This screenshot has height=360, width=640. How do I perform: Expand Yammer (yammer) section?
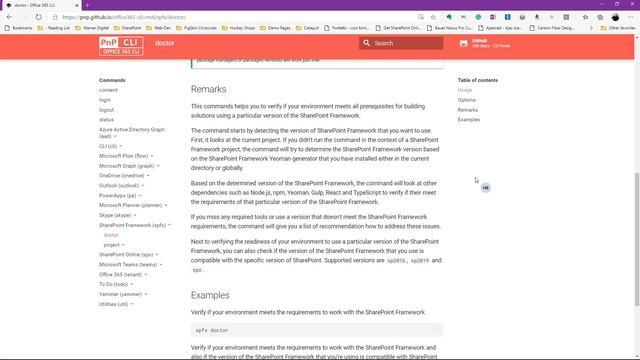pyautogui.click(x=123, y=294)
